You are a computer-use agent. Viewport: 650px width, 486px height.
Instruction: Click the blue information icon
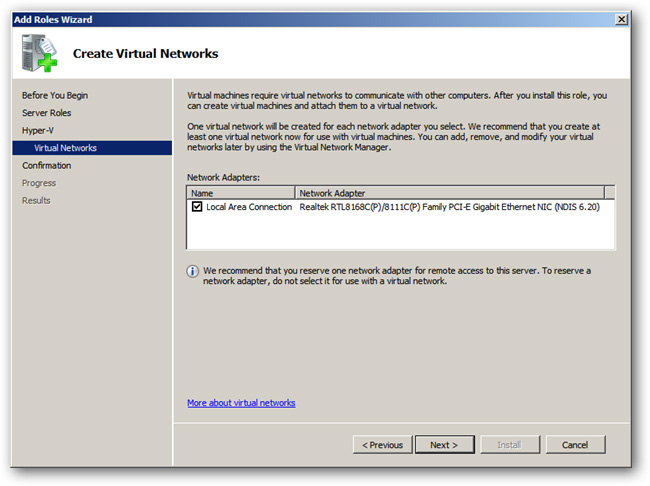(x=192, y=272)
